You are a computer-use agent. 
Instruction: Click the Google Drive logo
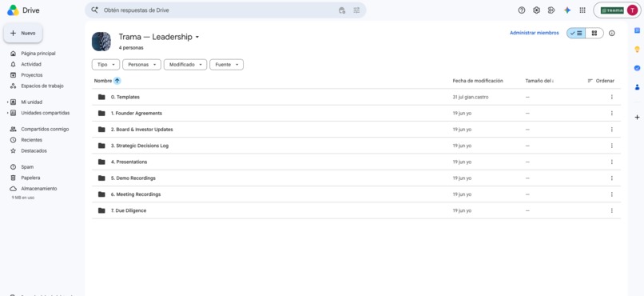pos(13,10)
